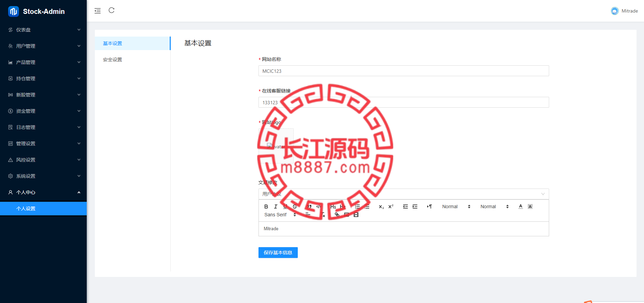Open the text color picker
The image size is (644, 303).
point(521,207)
